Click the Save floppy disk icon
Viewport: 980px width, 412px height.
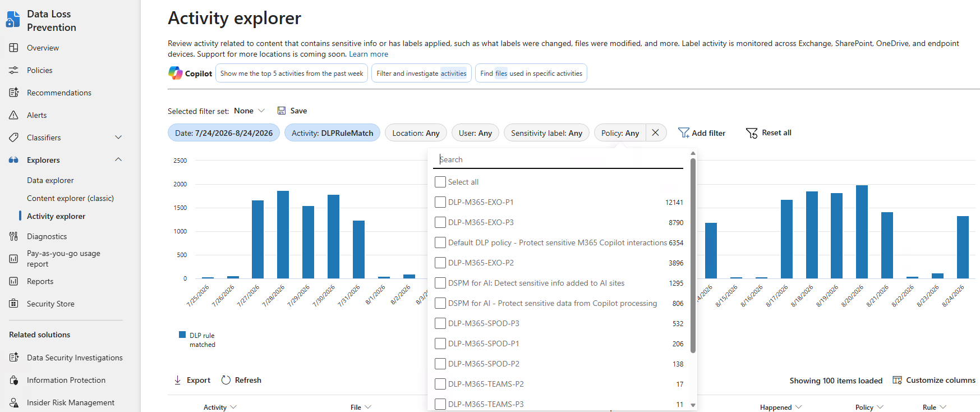tap(282, 111)
